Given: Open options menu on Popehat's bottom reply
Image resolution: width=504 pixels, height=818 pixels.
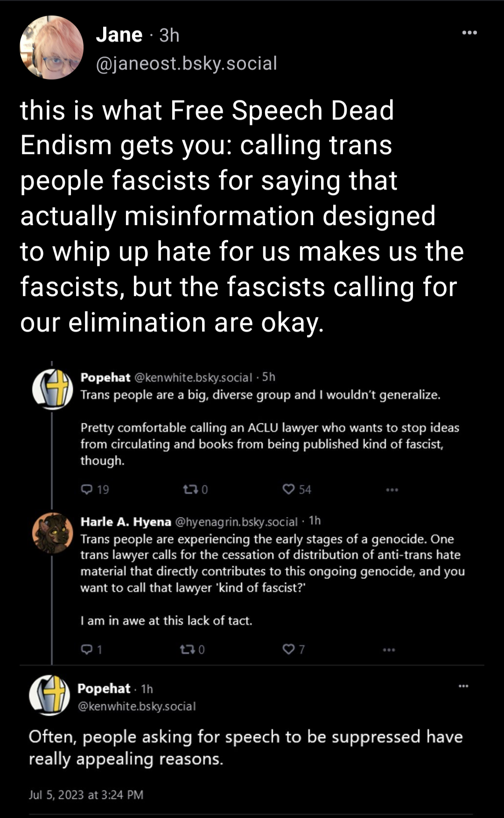Looking at the screenshot, I should [x=463, y=686].
